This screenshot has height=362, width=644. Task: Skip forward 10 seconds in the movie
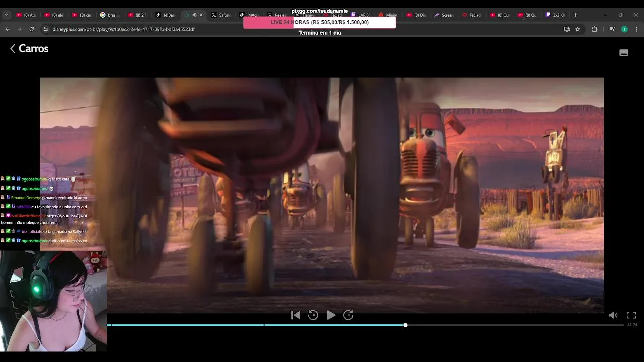[348, 315]
